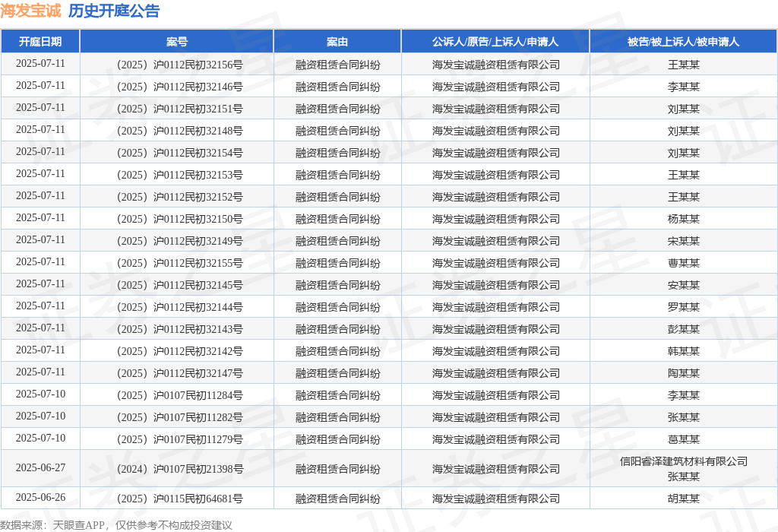Select the 海发宝诚 title text
This screenshot has height=532, width=778.
[30, 11]
